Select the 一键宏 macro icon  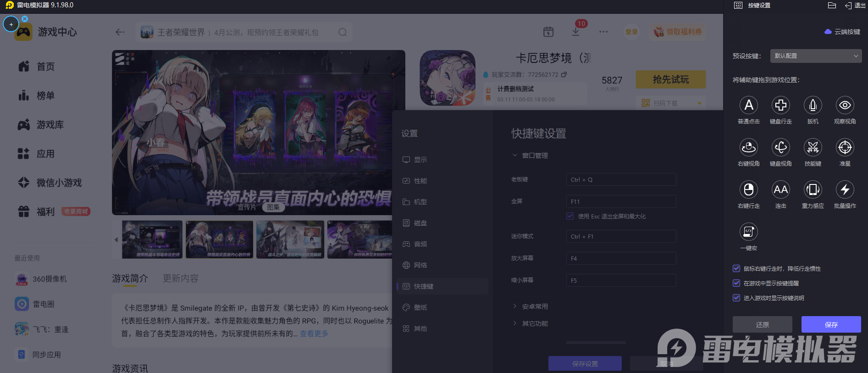[x=749, y=232]
